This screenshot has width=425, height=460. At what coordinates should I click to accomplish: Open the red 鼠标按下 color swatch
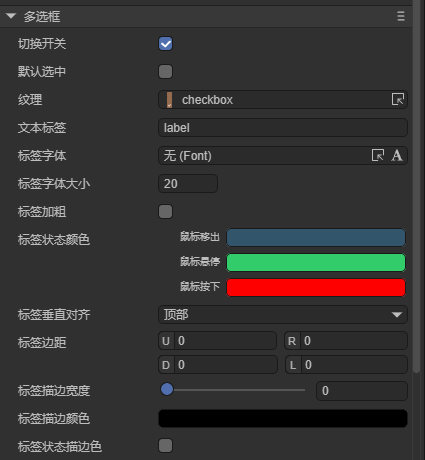[x=316, y=287]
